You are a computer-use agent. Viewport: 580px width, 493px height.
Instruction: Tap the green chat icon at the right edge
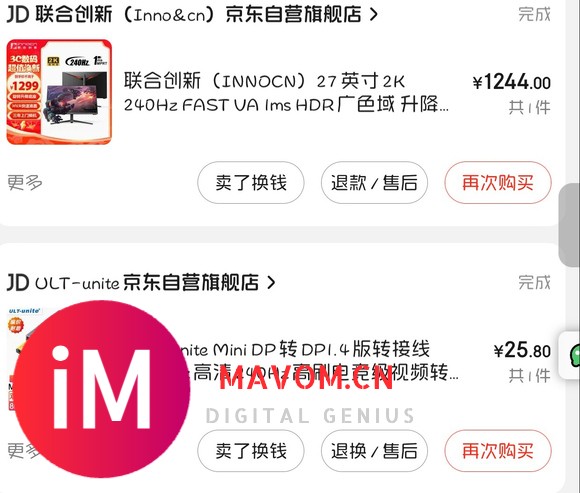[x=574, y=355]
